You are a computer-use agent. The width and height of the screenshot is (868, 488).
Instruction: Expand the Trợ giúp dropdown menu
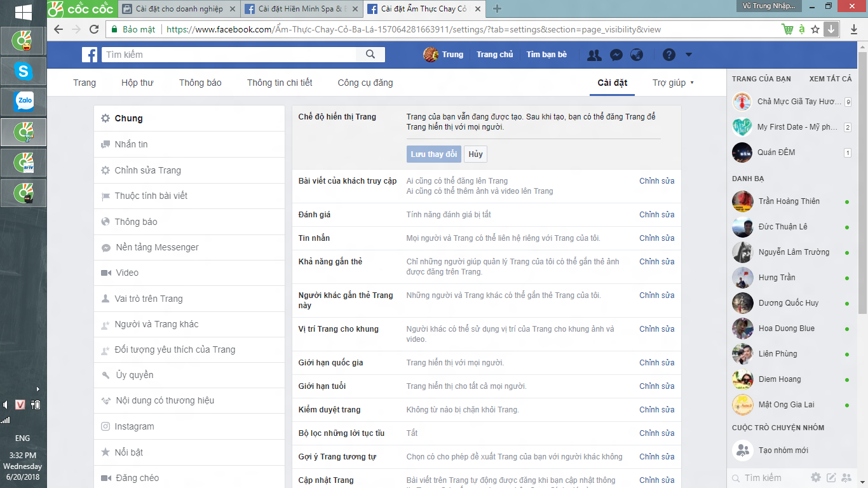tap(673, 83)
